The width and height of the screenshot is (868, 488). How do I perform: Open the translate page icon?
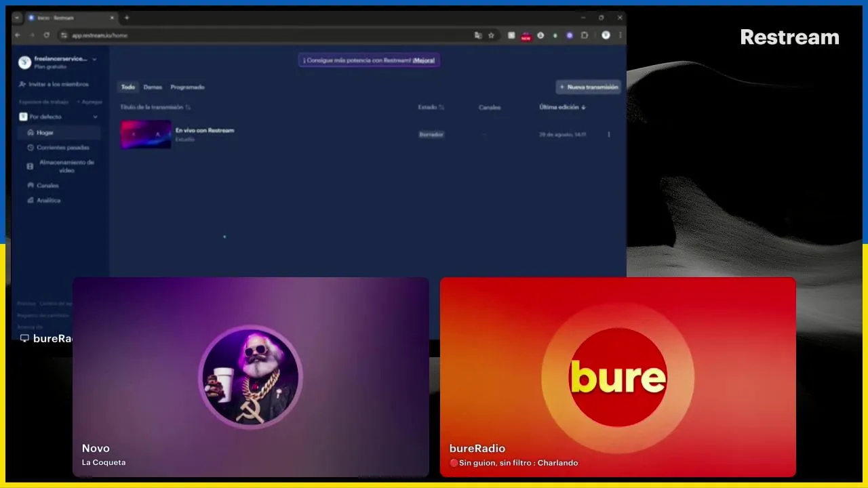coord(478,35)
